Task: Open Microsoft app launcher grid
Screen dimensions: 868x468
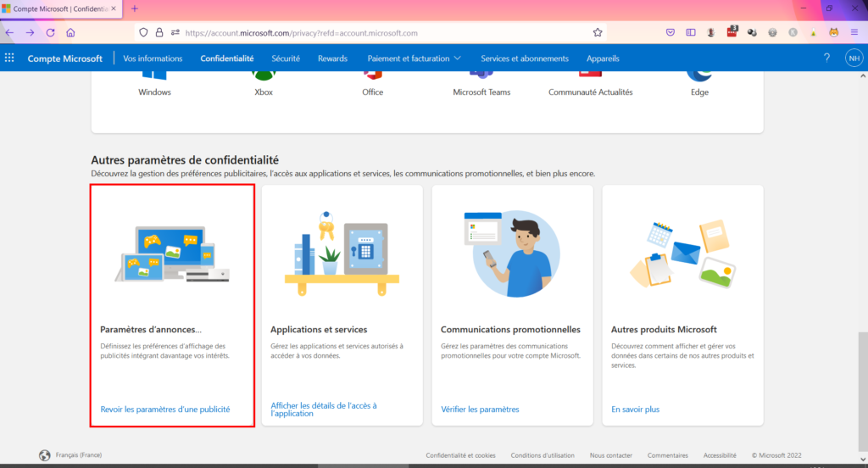Action: click(9, 58)
